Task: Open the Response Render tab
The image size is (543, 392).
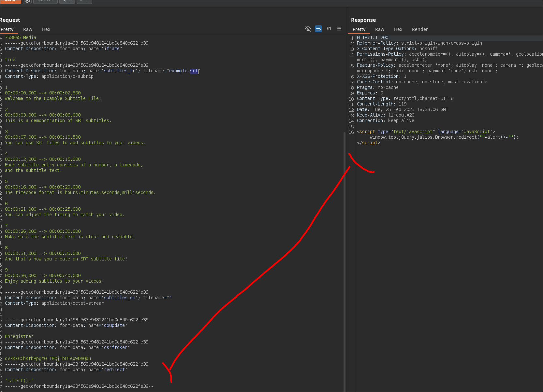Action: 420,29
